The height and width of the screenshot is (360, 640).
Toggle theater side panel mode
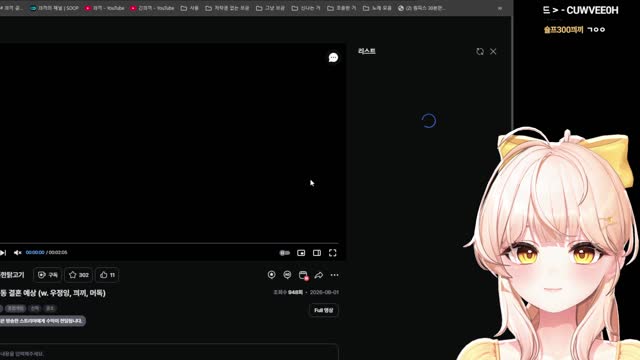317,253
